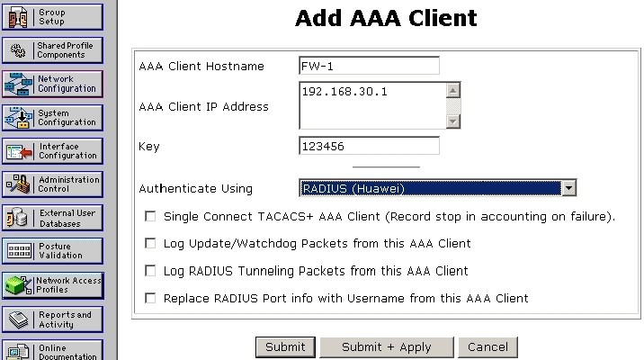Go to External User Databases label

tap(67, 218)
